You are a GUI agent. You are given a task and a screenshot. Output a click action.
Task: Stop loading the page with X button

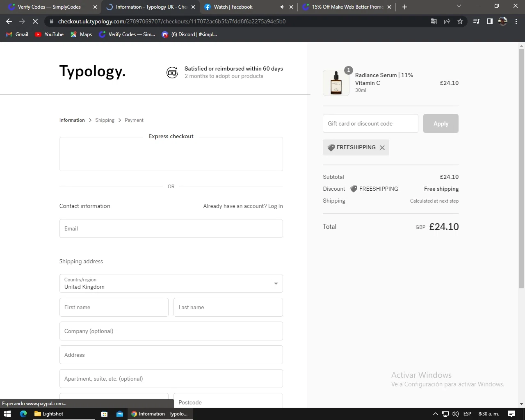pyautogui.click(x=35, y=21)
